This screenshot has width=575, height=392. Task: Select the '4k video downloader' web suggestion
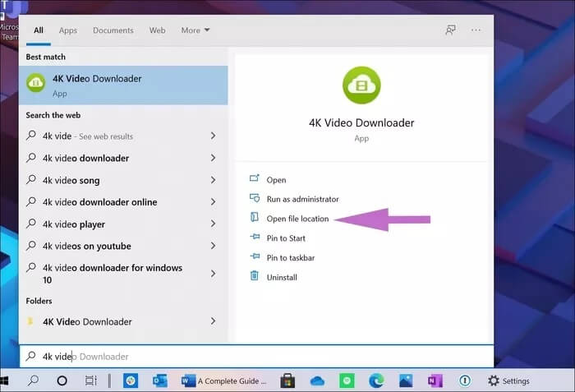[x=123, y=158]
